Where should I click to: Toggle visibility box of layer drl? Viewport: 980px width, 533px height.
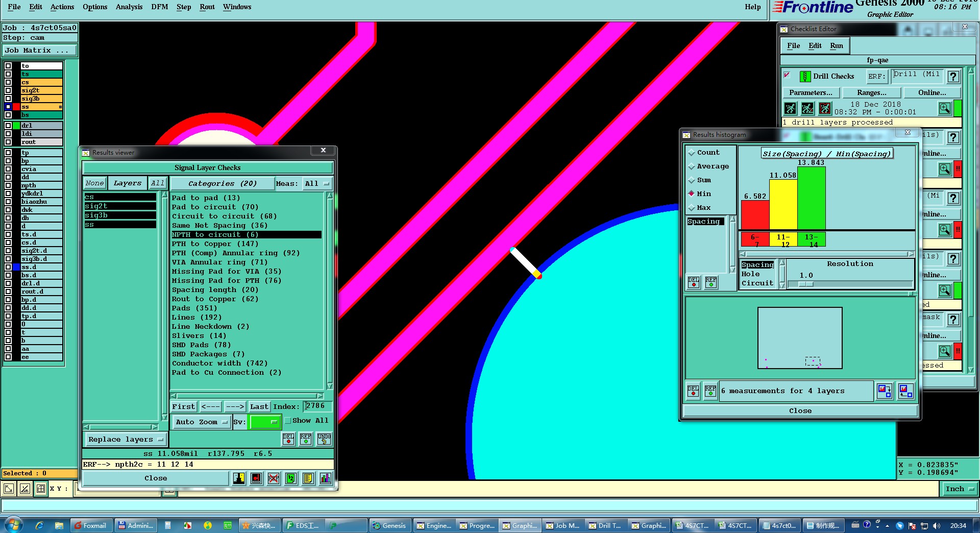point(8,126)
